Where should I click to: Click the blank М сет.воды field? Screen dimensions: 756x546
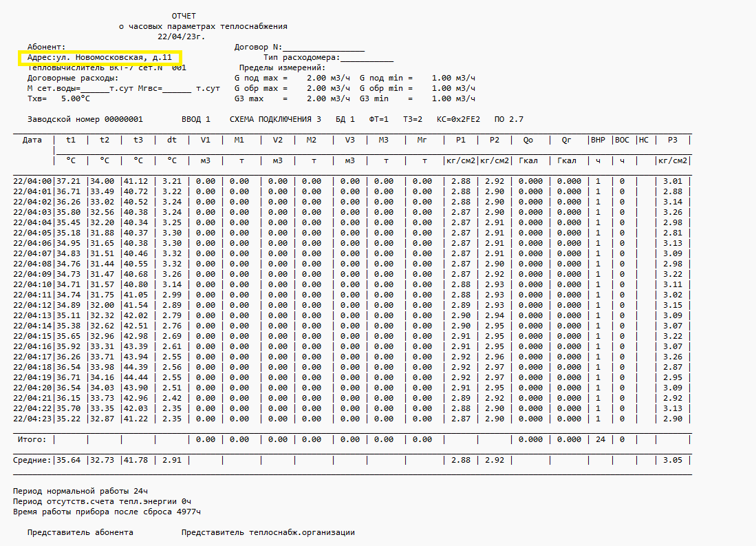pyautogui.click(x=95, y=88)
